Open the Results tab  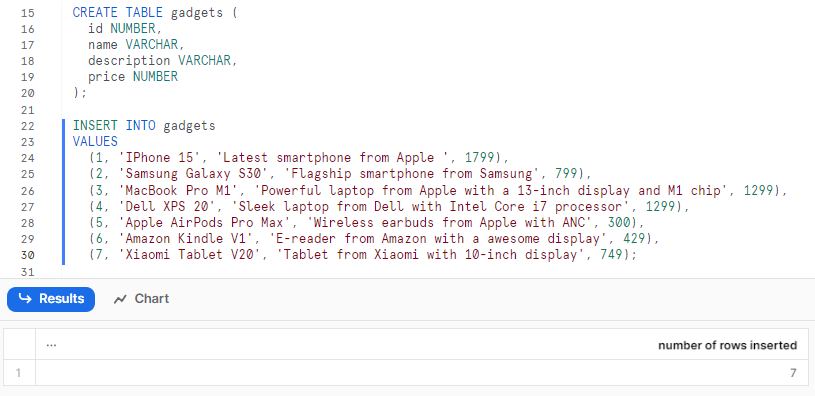51,299
